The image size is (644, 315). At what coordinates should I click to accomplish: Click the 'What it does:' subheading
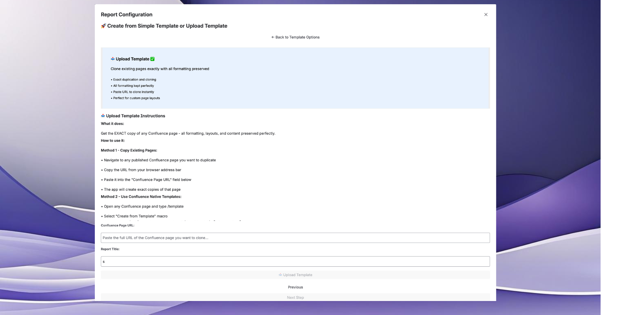[x=112, y=124]
